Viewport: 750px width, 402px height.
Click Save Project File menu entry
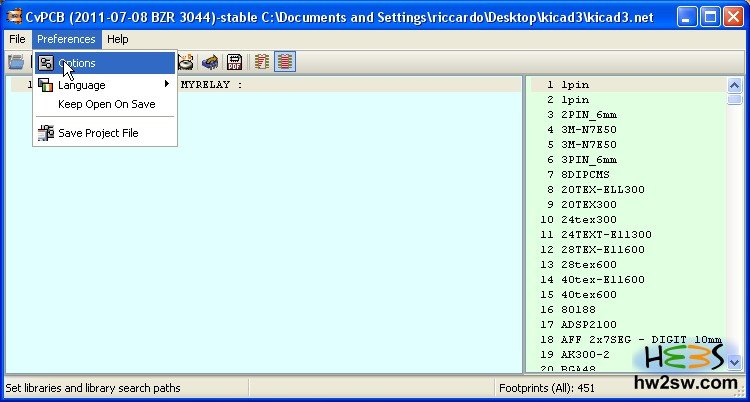click(98, 133)
